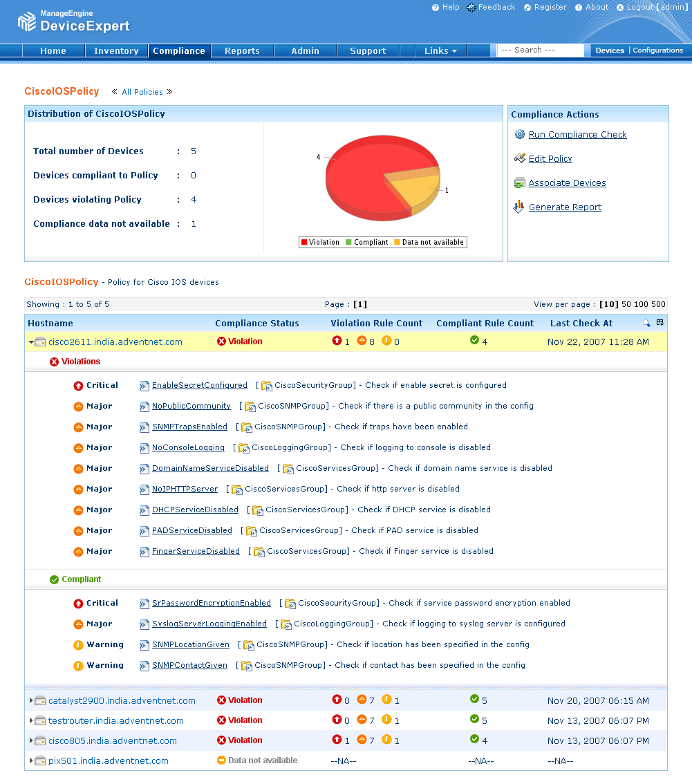Expand the pix501.india.adventnet.com row
This screenshot has height=784, width=692.
pos(31,760)
